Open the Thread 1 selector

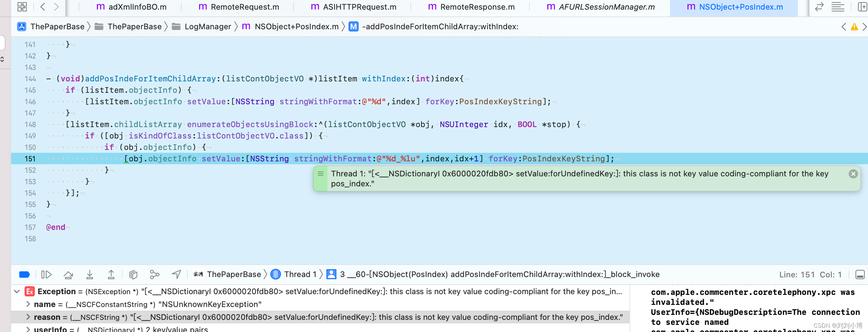[294, 275]
